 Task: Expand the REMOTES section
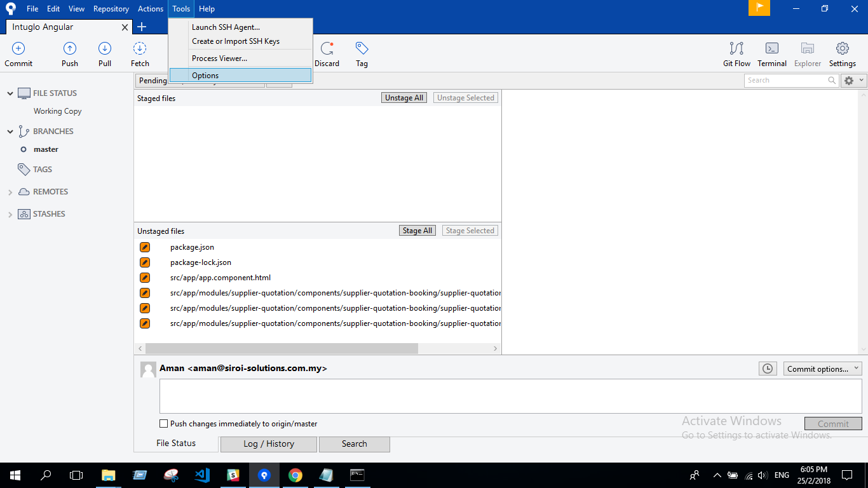pyautogui.click(x=10, y=192)
